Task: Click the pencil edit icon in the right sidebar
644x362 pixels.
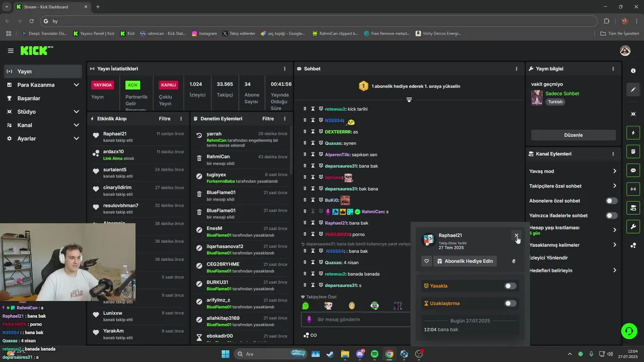Action: point(633,89)
